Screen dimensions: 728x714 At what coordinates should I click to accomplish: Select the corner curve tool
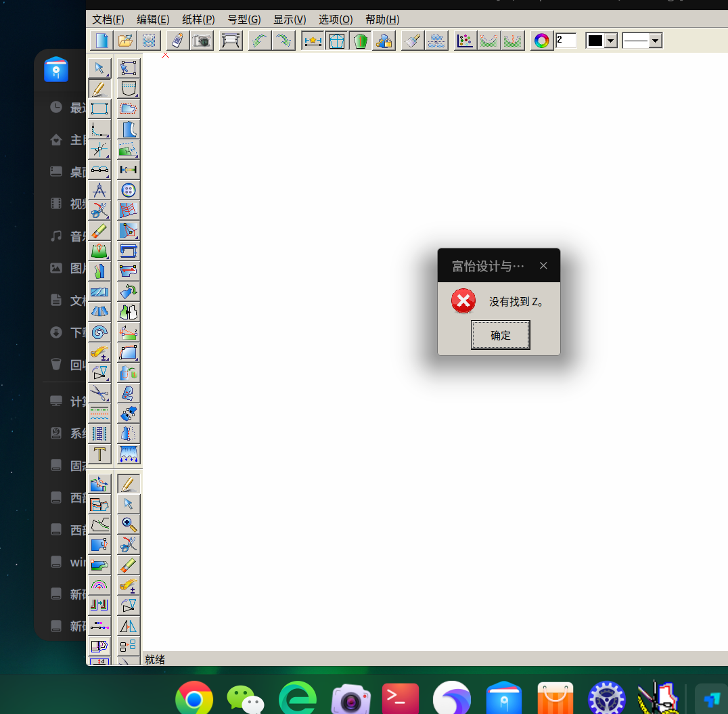(x=99, y=129)
